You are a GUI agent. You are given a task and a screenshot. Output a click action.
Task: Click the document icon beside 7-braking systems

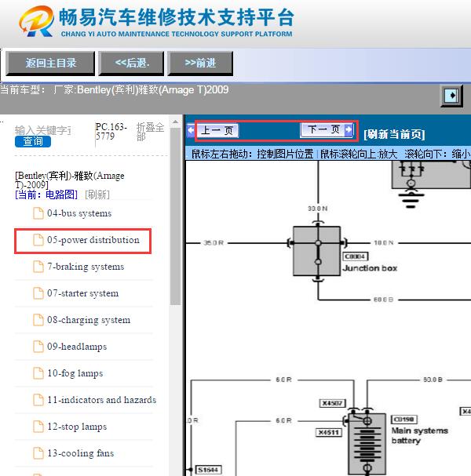(38, 267)
